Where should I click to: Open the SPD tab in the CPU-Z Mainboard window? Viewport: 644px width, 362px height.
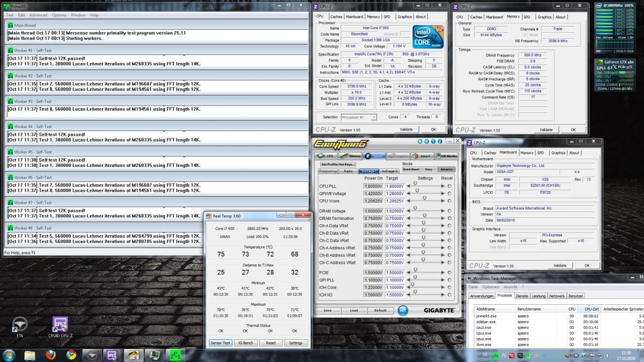click(540, 152)
